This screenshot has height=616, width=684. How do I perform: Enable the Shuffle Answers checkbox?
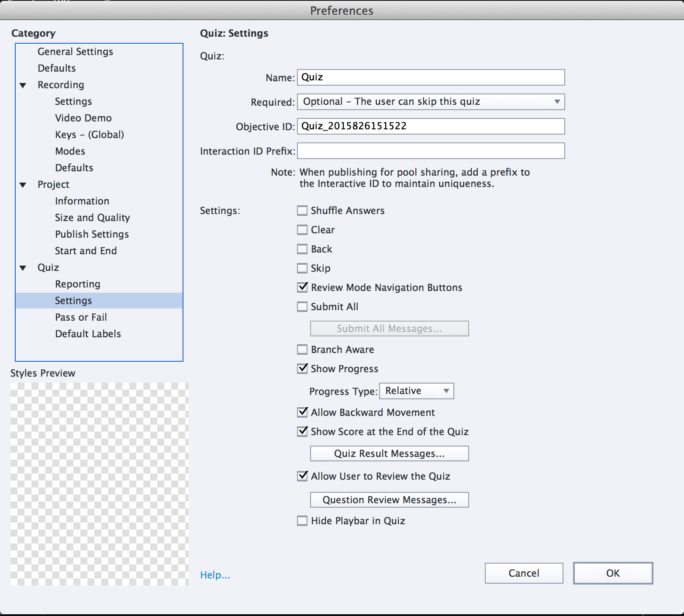(302, 211)
